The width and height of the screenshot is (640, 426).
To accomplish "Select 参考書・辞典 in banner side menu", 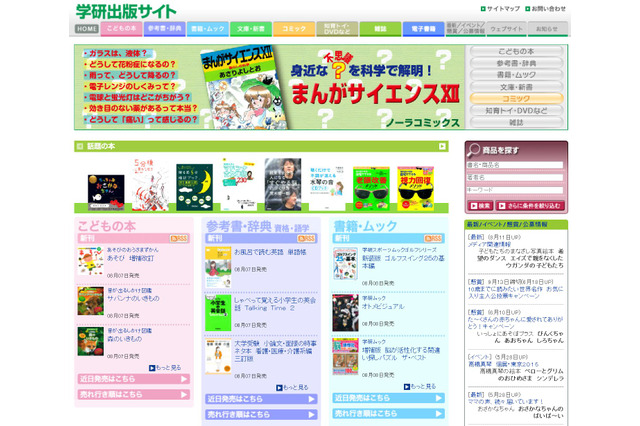I will [x=516, y=63].
